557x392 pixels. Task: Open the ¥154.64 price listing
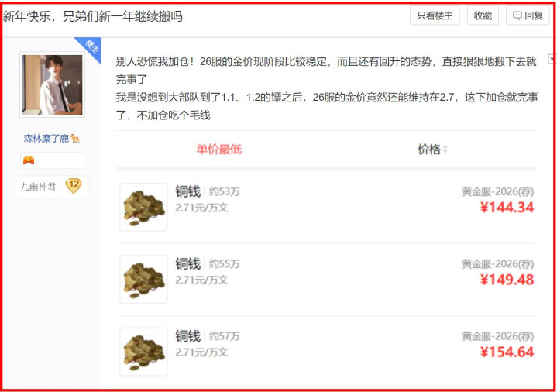[507, 352]
